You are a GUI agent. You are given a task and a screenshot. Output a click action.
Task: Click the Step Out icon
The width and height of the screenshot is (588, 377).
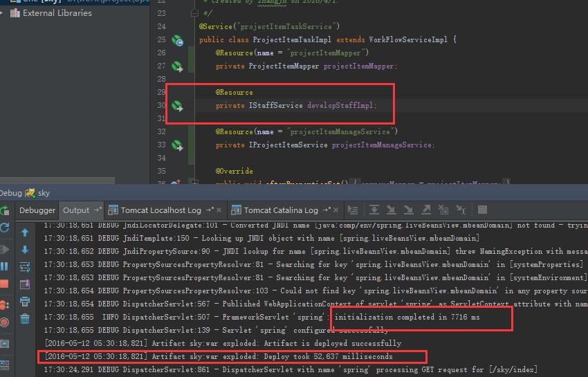click(x=426, y=210)
